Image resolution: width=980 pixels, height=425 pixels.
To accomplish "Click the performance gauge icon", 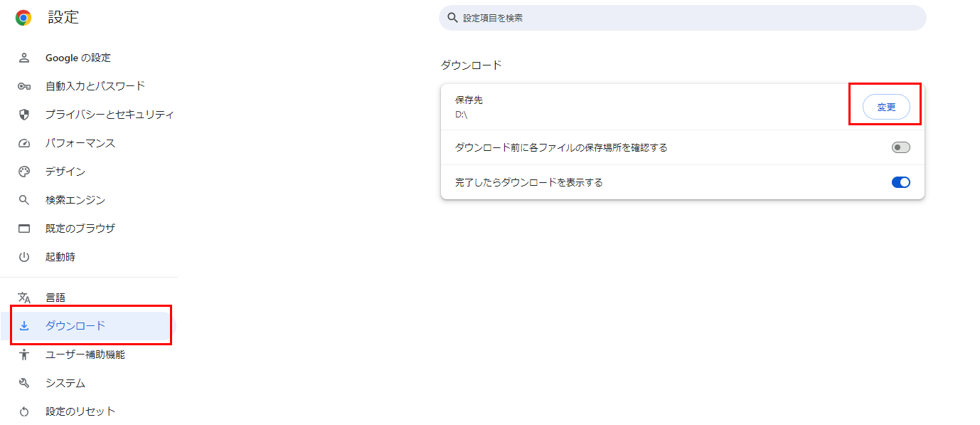I will tap(24, 143).
